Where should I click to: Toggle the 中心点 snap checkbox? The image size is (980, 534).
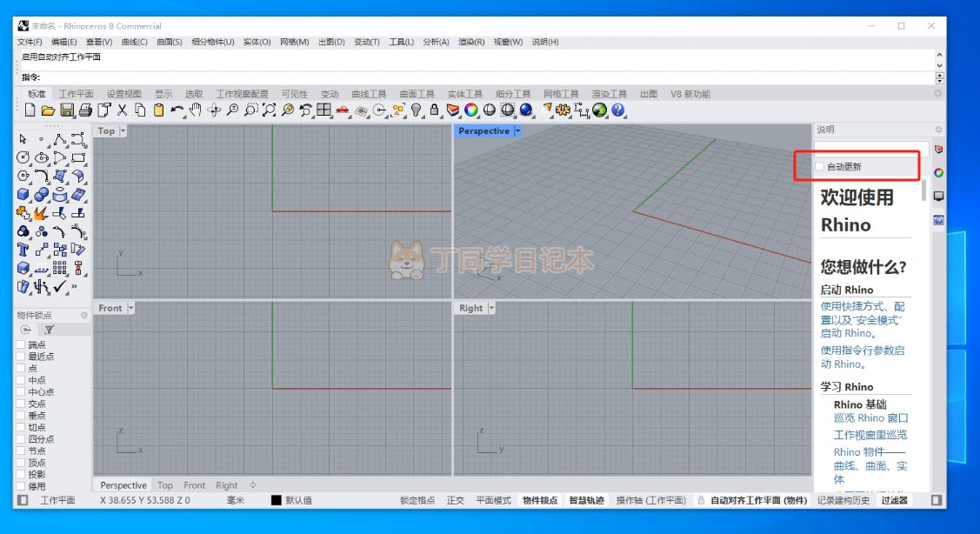coord(21,392)
